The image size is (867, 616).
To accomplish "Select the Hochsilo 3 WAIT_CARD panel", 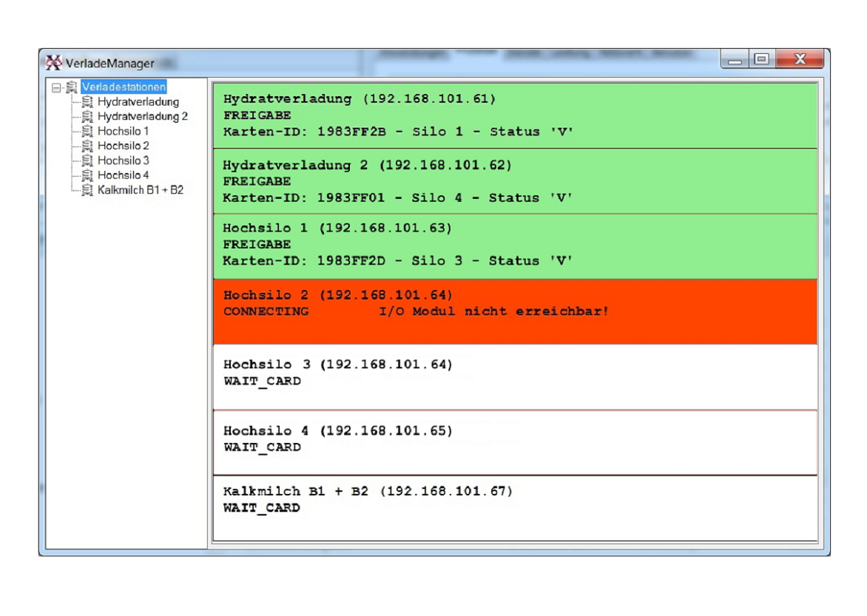I will (515, 376).
